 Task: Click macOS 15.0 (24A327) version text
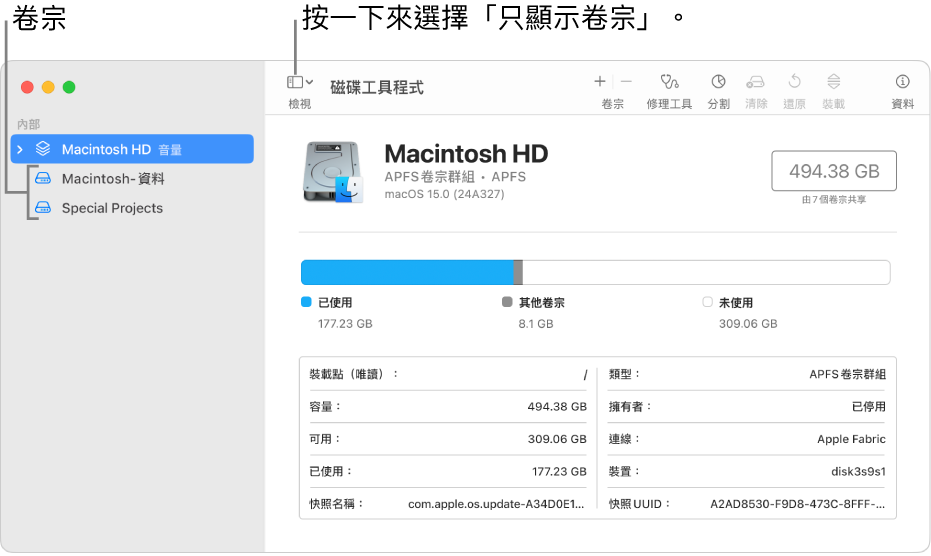click(445, 194)
